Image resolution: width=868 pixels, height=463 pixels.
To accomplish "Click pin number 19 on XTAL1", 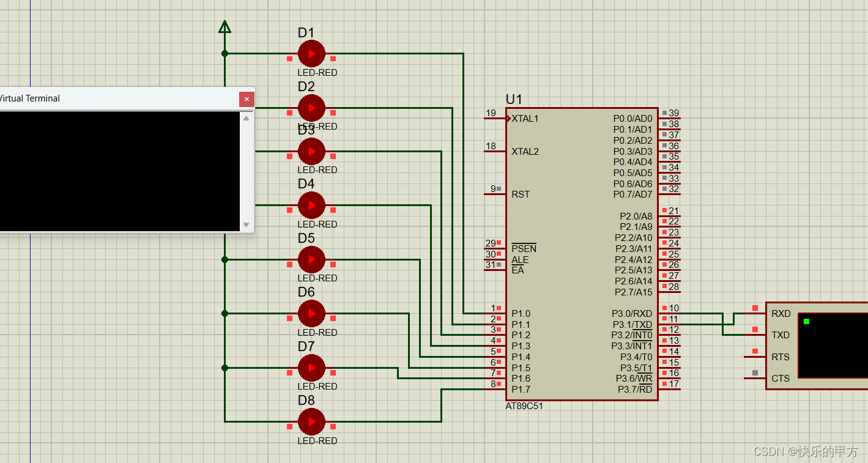I will (491, 113).
